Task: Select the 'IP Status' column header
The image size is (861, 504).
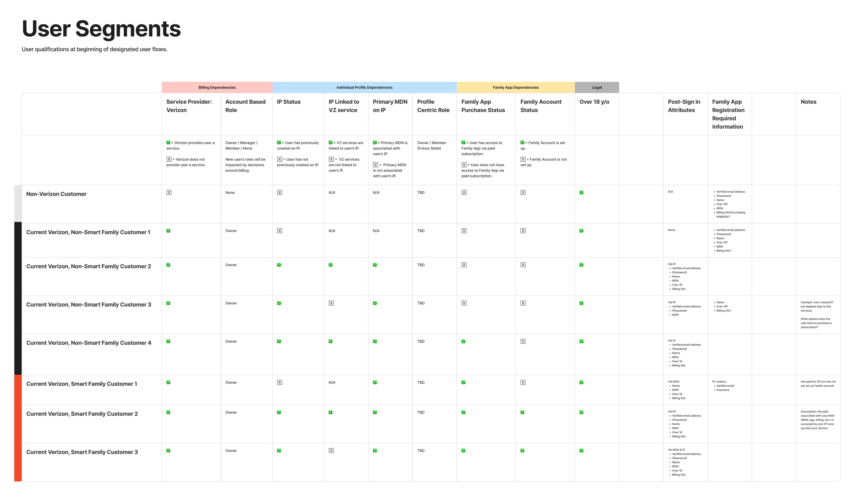Action: coord(289,102)
